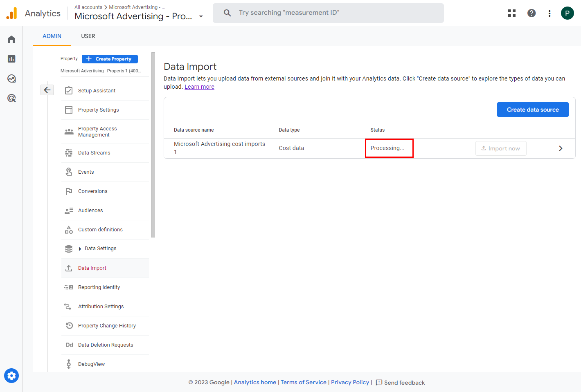This screenshot has height=392, width=581.
Task: Select Data Streams in the property menu
Action: click(94, 153)
